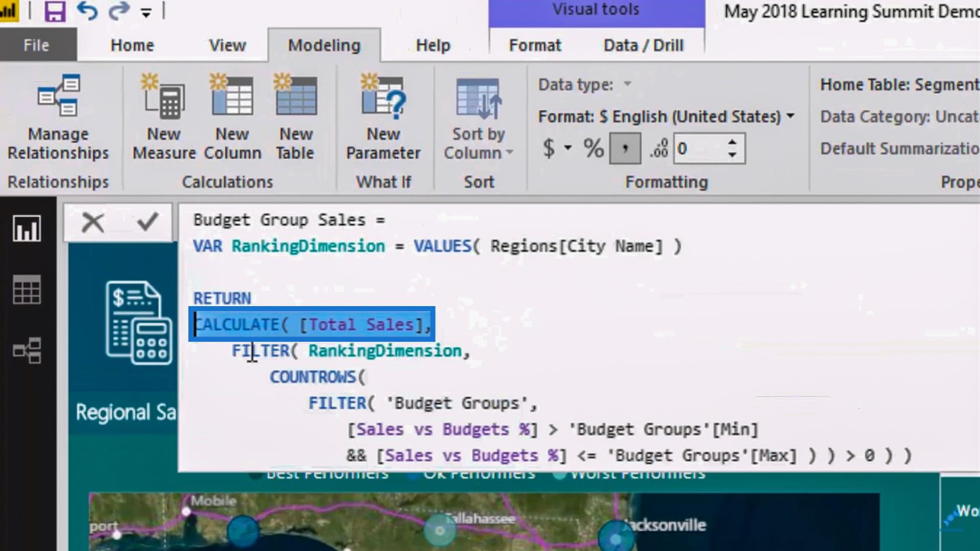Open the Default Summarization setting
980x551 pixels.
[x=899, y=149]
